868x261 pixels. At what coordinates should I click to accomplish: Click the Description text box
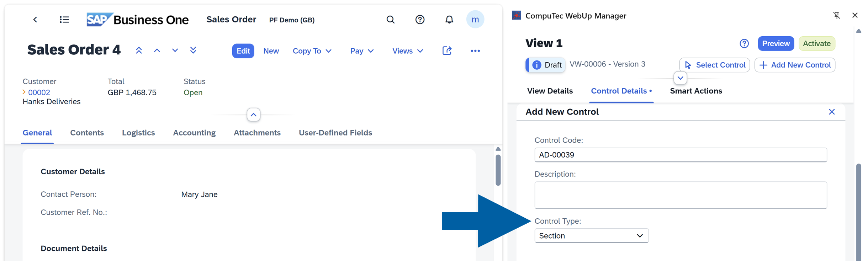(x=681, y=195)
